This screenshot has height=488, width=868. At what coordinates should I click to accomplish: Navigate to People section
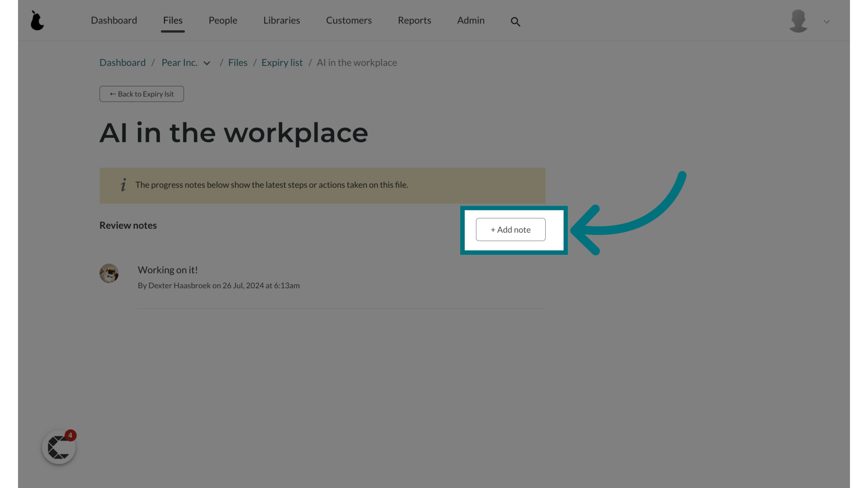(223, 20)
